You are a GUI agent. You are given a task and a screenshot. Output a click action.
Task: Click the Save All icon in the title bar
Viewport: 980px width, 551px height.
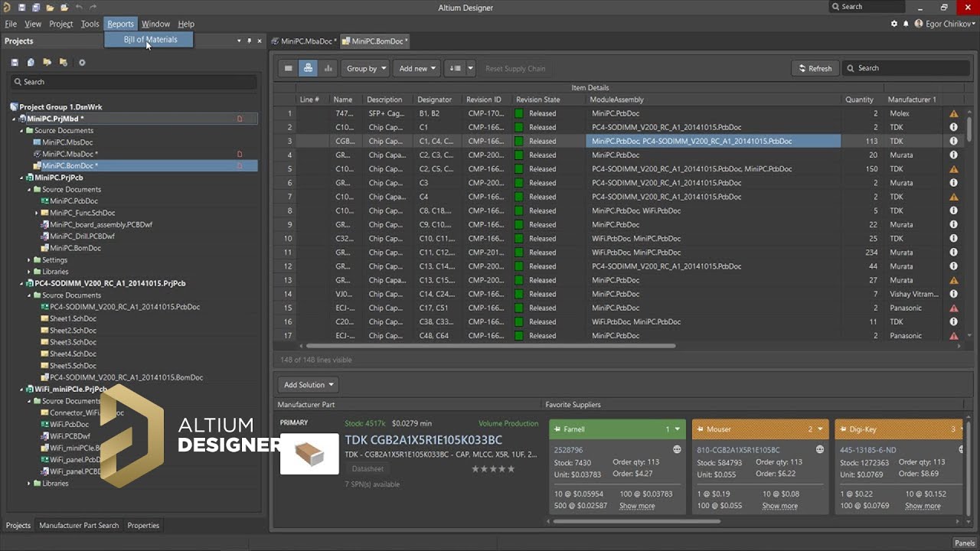click(36, 8)
